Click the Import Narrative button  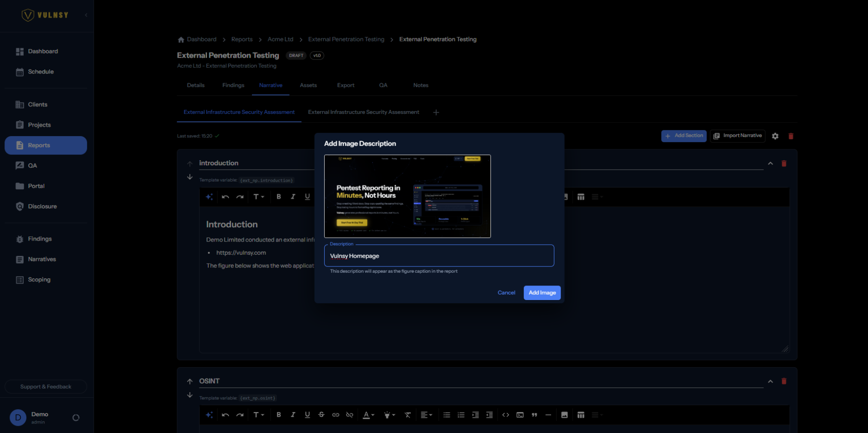click(738, 136)
